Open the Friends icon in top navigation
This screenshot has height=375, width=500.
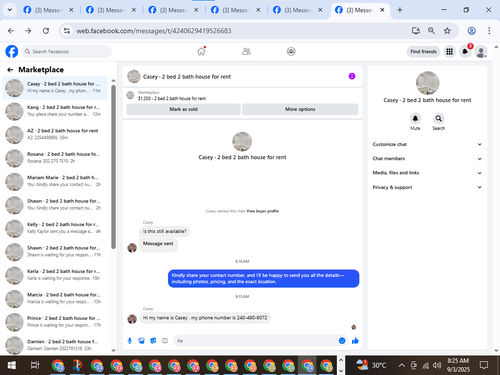[246, 51]
